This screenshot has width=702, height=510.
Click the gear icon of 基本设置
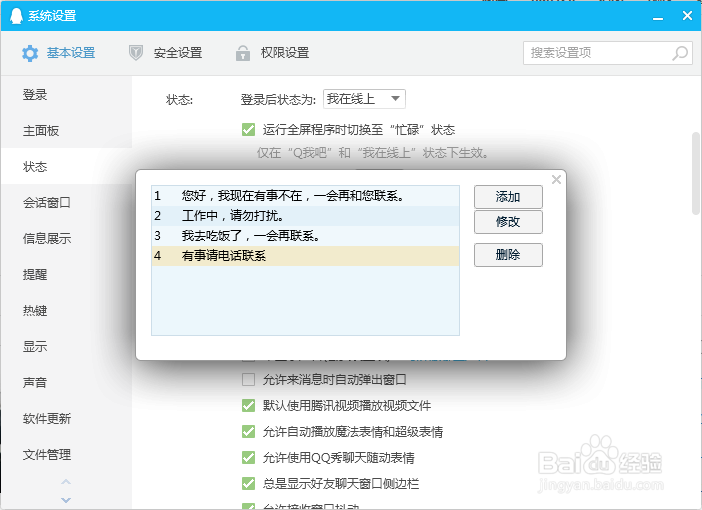point(30,53)
